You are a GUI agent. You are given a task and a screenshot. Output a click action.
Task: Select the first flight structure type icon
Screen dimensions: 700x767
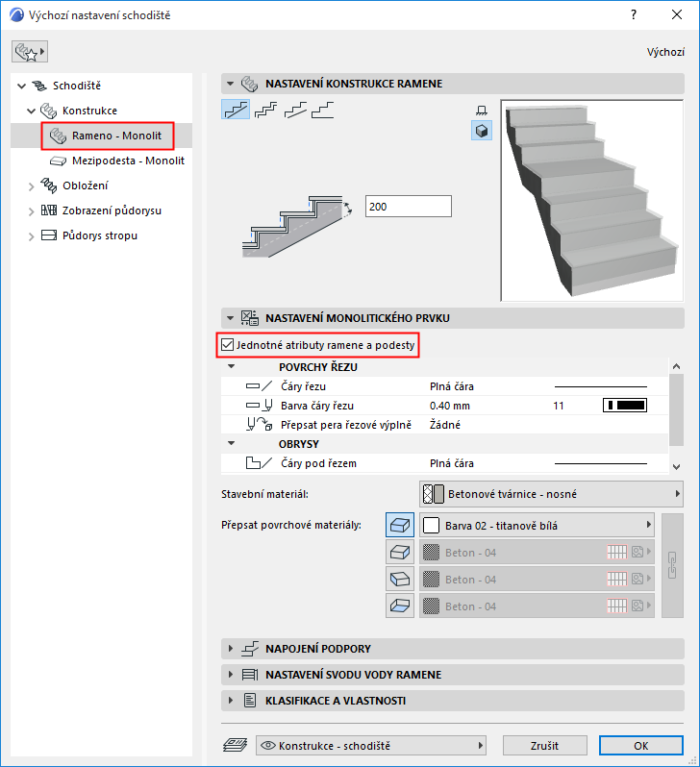236,110
